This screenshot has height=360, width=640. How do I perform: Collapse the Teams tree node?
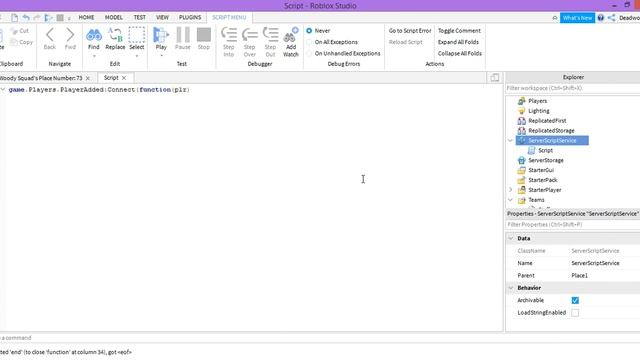pos(510,200)
